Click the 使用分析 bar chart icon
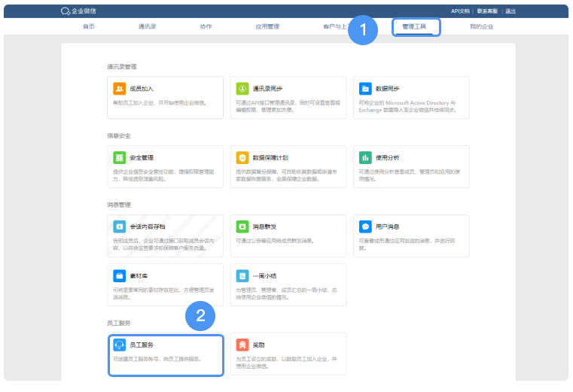The height and width of the screenshot is (392, 573). coord(365,157)
